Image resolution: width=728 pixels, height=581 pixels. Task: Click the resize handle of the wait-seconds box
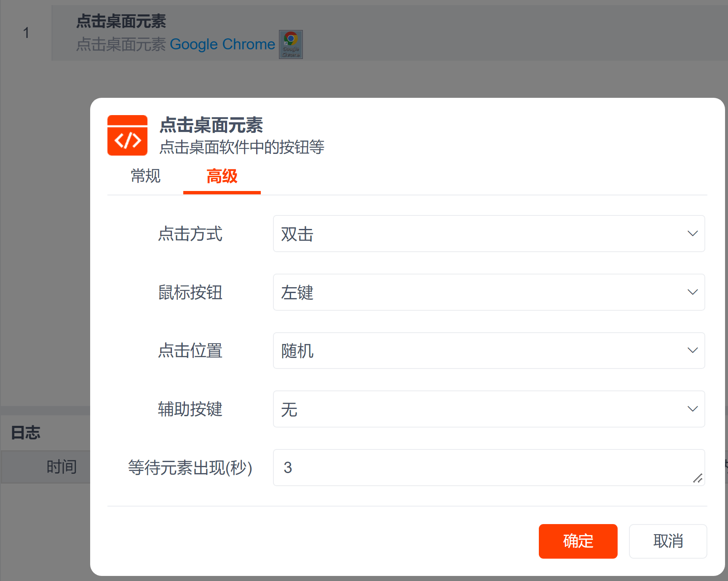pyautogui.click(x=698, y=478)
